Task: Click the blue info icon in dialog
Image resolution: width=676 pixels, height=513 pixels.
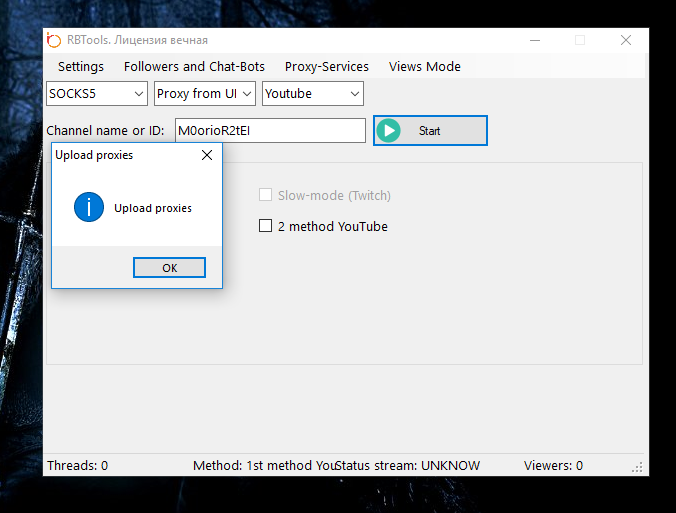Action: click(89, 208)
